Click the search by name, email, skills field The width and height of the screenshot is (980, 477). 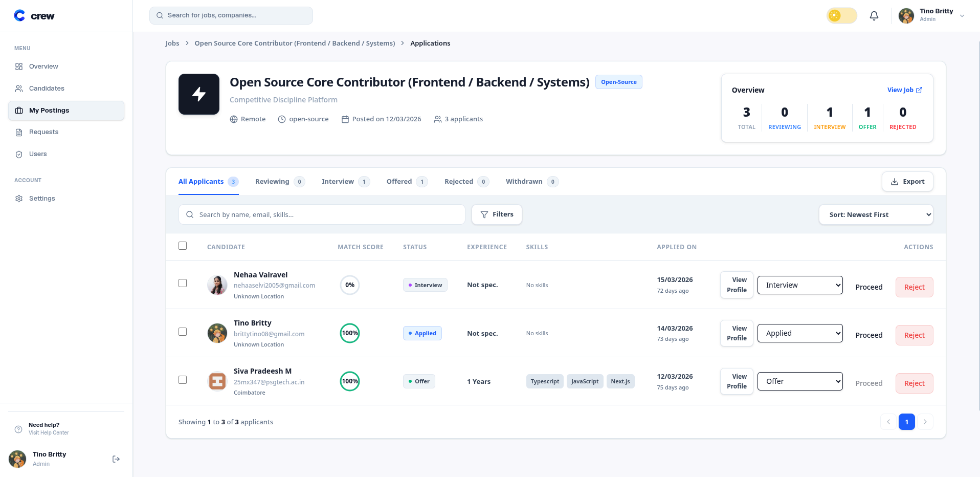[x=322, y=214]
